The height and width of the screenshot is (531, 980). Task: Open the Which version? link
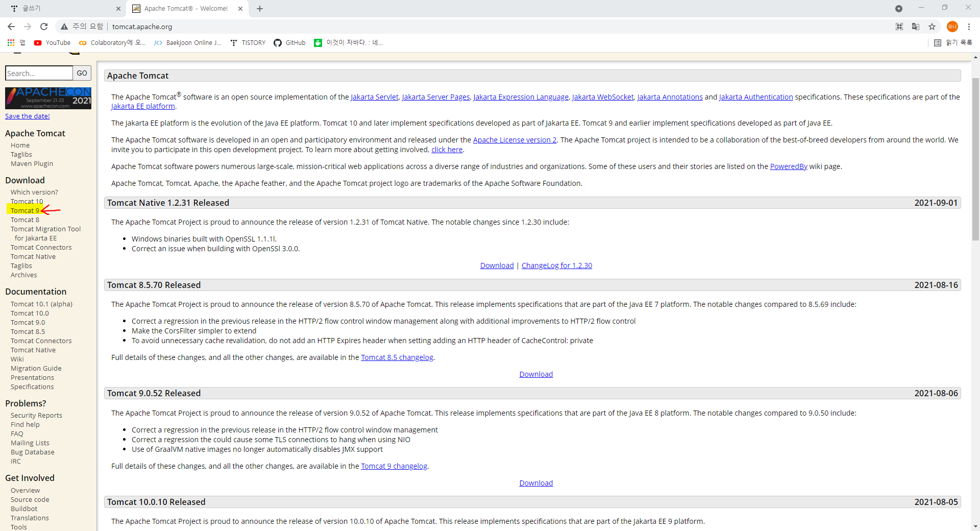34,192
